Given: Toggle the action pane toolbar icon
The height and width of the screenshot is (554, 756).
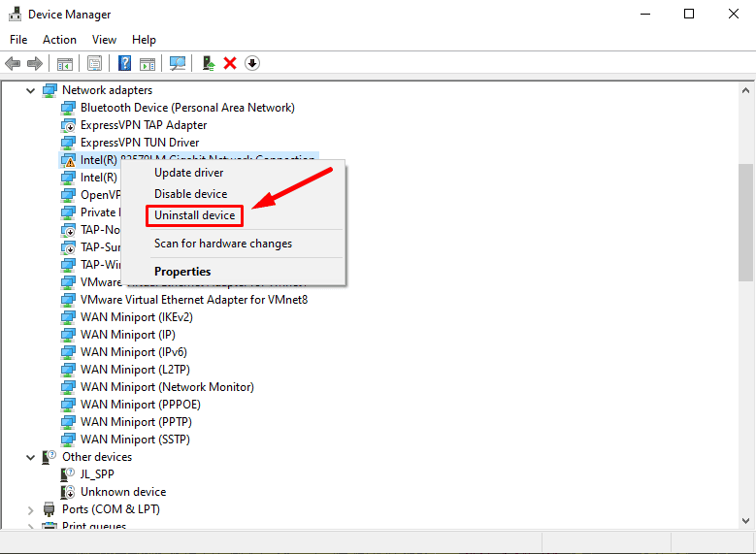Looking at the screenshot, I should (x=148, y=63).
